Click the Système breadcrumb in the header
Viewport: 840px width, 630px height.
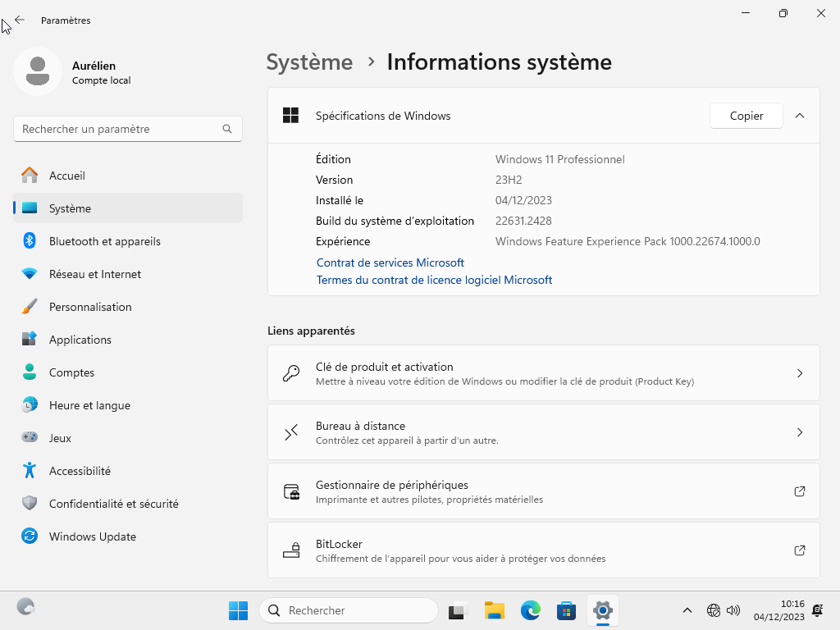click(x=309, y=62)
